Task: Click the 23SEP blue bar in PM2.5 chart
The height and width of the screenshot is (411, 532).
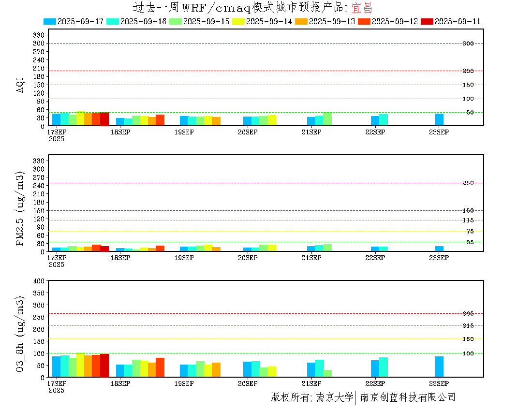Action: tap(439, 249)
